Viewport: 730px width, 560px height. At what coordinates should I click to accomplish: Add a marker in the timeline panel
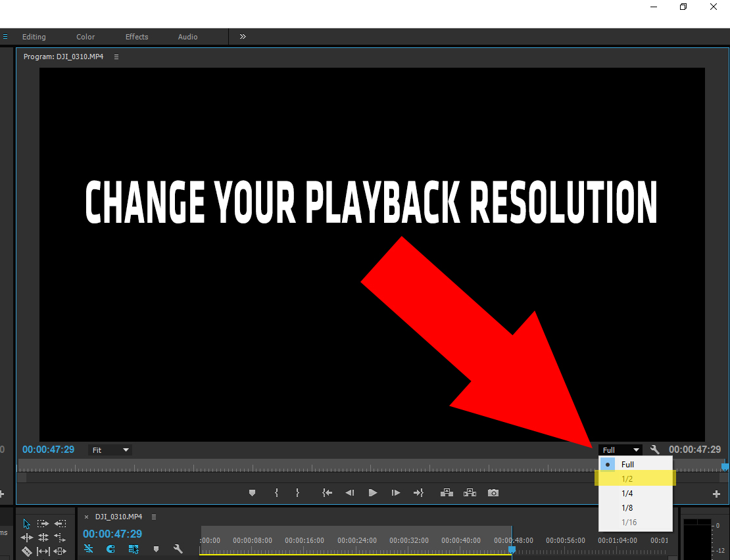click(156, 549)
